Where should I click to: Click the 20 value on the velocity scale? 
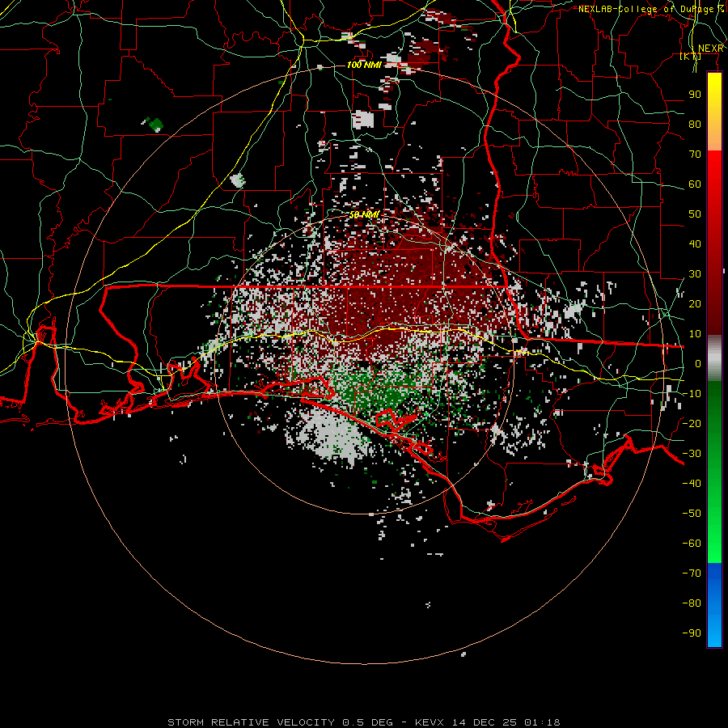pos(695,303)
